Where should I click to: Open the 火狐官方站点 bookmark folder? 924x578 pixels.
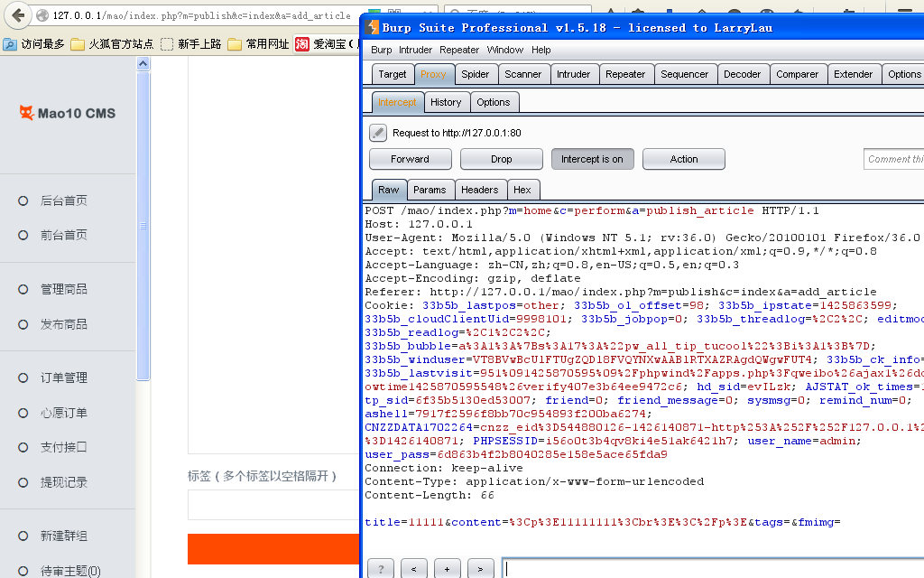112,44
